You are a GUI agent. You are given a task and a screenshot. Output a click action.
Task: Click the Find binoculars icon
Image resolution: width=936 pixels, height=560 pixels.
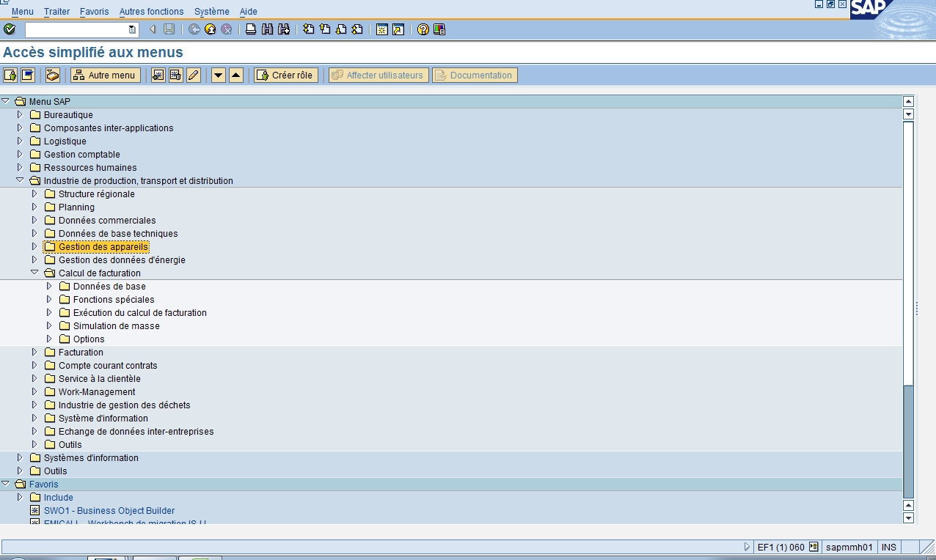[267, 29]
